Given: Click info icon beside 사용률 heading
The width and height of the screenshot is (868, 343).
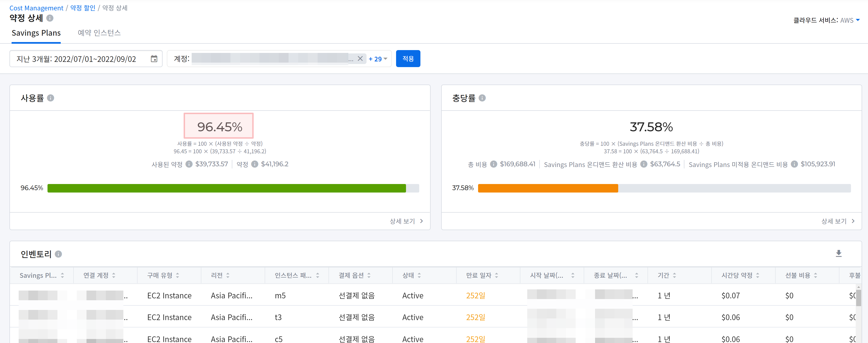Looking at the screenshot, I should (51, 98).
